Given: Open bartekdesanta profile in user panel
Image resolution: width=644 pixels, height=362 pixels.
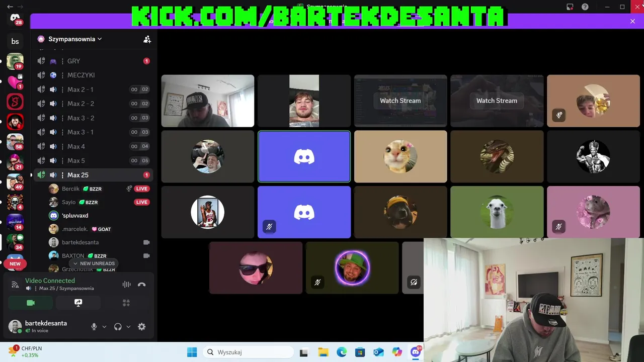Looking at the screenshot, I should tap(45, 327).
